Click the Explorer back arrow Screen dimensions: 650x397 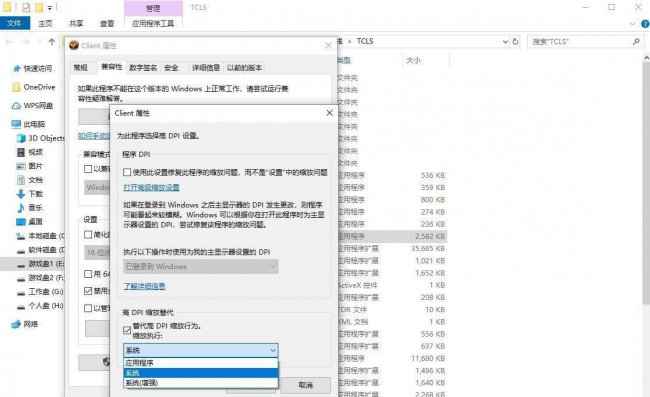(9, 42)
